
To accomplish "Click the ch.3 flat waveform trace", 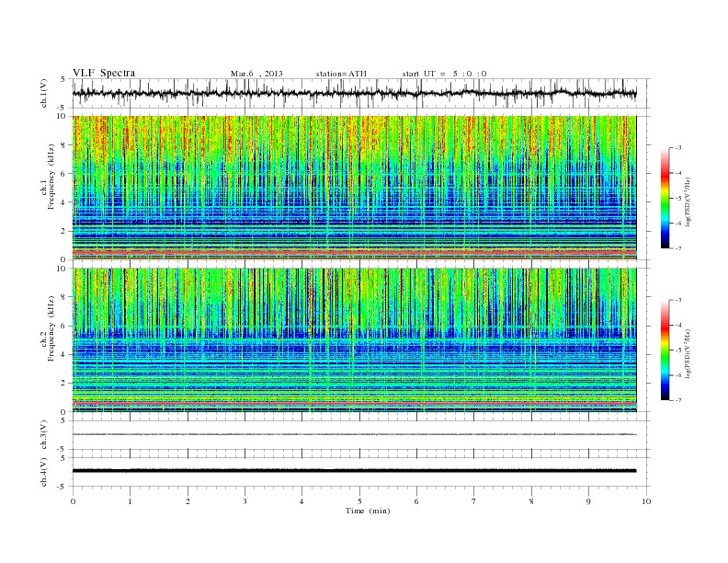I will coord(354,434).
